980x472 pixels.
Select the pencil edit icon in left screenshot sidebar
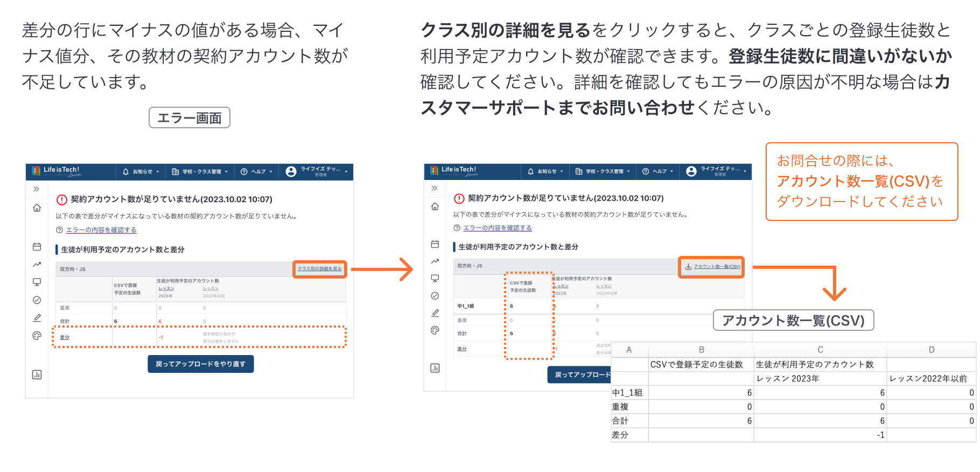(37, 318)
